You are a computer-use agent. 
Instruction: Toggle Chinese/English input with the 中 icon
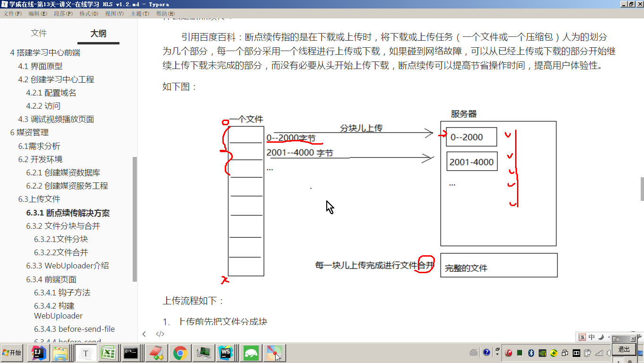click(591, 337)
